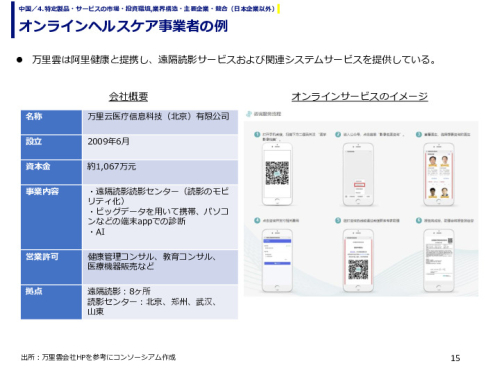Screen dimensions: 500x375
Task: Select the 営業許可 header cell
Action: [51, 267]
